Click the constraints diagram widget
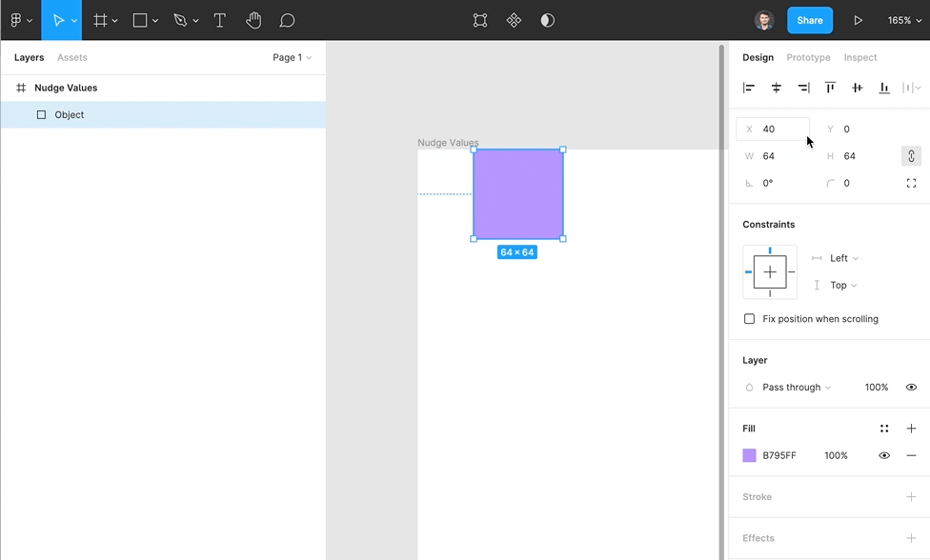The width and height of the screenshot is (930, 560). tap(770, 272)
